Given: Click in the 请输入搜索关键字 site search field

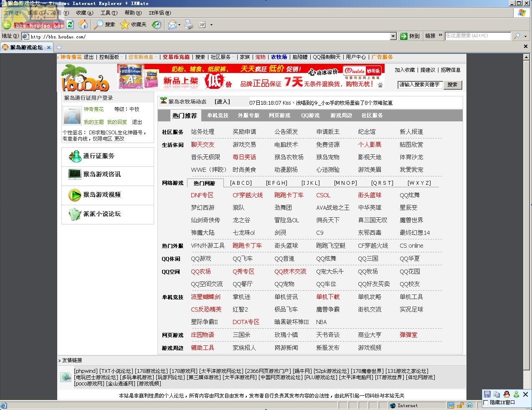Looking at the screenshot, I should pos(420,85).
